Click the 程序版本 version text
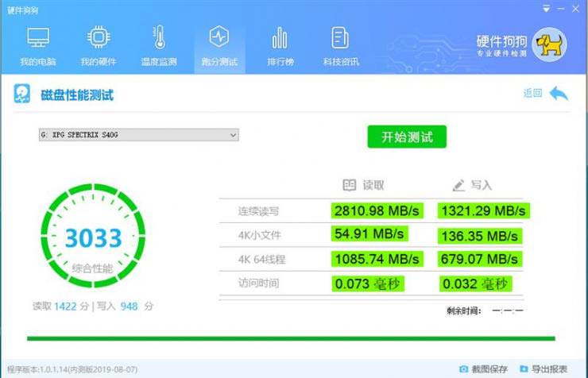This screenshot has width=588, height=378. (72, 370)
